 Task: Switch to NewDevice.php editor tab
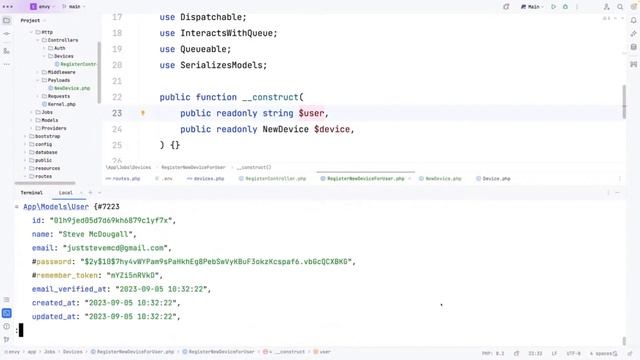coord(440,179)
